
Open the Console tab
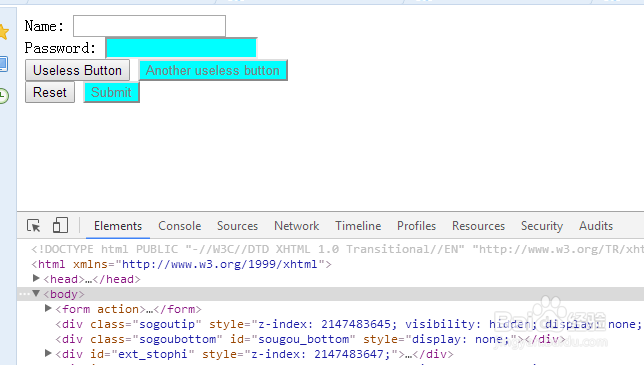179,226
